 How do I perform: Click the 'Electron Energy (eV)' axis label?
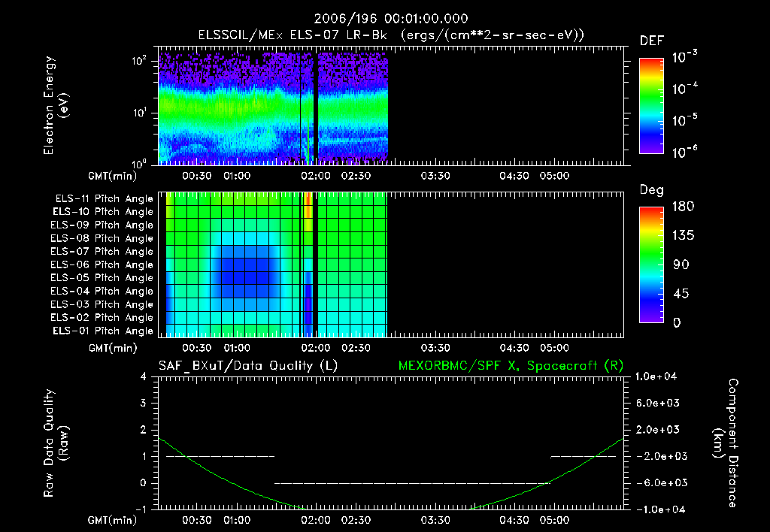tap(56, 105)
